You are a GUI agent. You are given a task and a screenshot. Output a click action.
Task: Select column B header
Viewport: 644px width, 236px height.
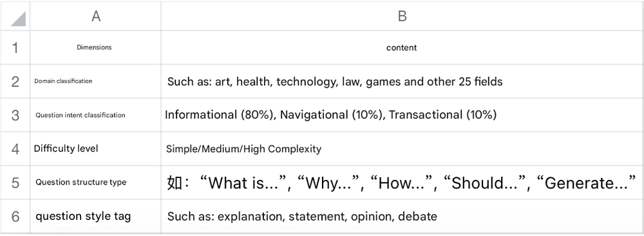coord(402,15)
